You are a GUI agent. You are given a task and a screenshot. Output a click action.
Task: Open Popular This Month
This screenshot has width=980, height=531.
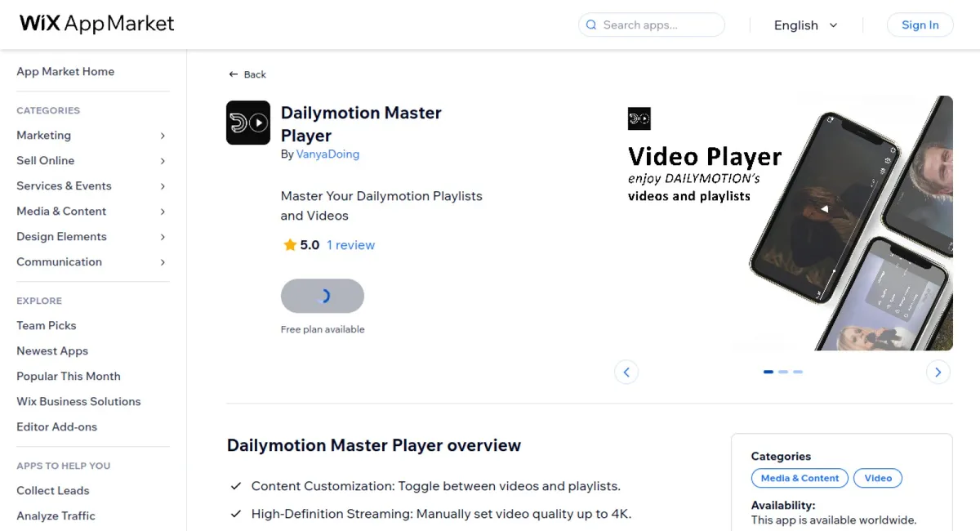click(x=69, y=377)
